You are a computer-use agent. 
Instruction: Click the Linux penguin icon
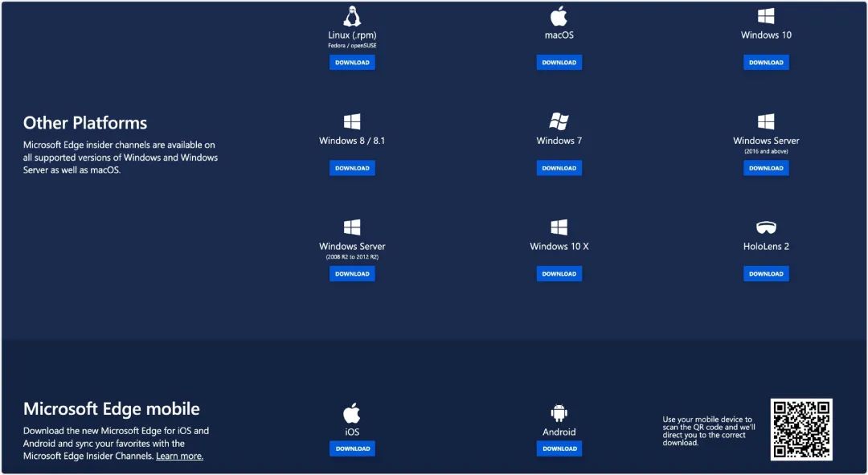pos(352,16)
